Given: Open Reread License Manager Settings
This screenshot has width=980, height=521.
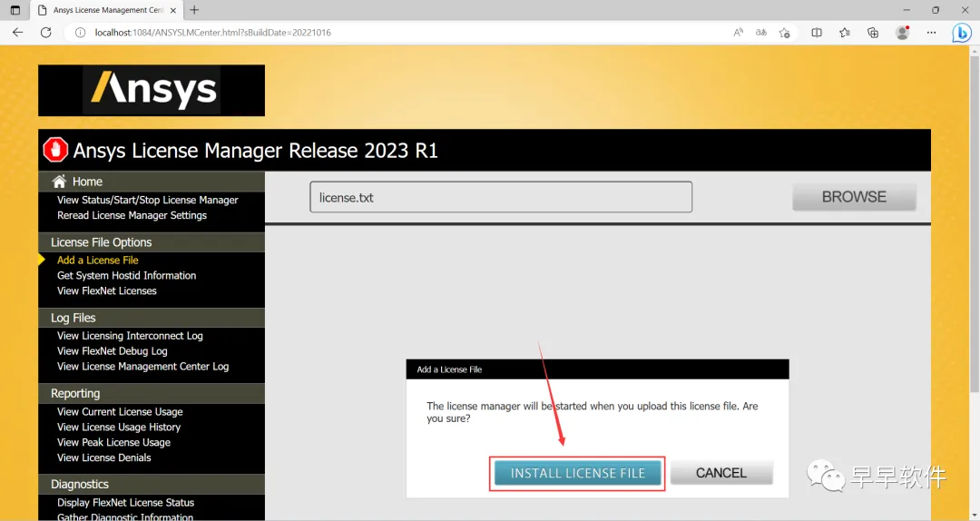Looking at the screenshot, I should [x=132, y=215].
